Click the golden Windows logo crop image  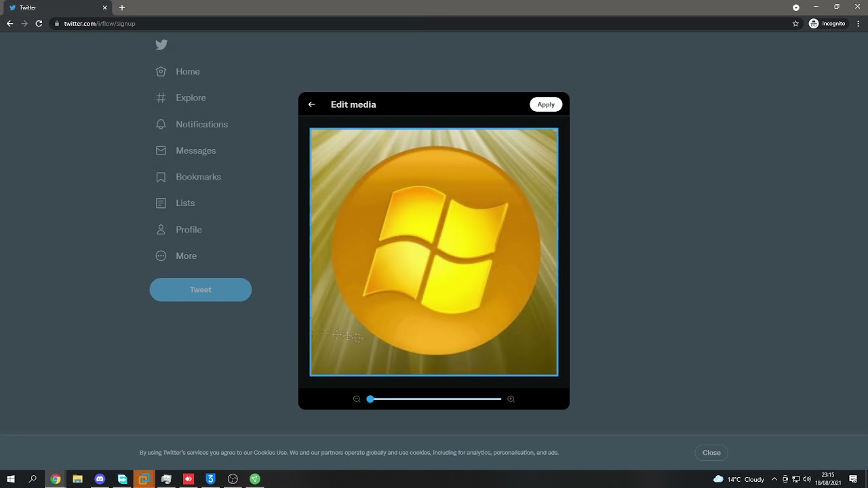point(434,252)
